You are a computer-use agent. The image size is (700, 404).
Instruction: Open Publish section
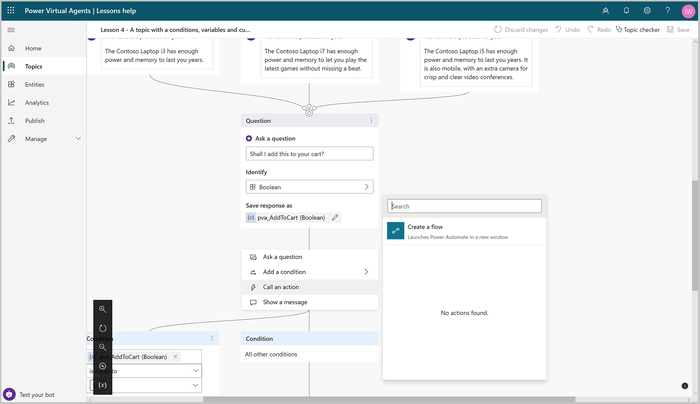34,121
